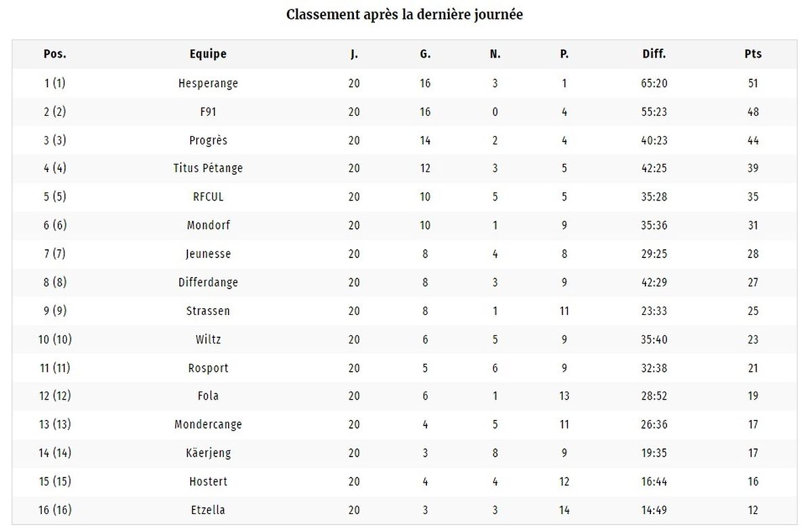
Task: Click the Progrès team name
Action: (x=208, y=141)
